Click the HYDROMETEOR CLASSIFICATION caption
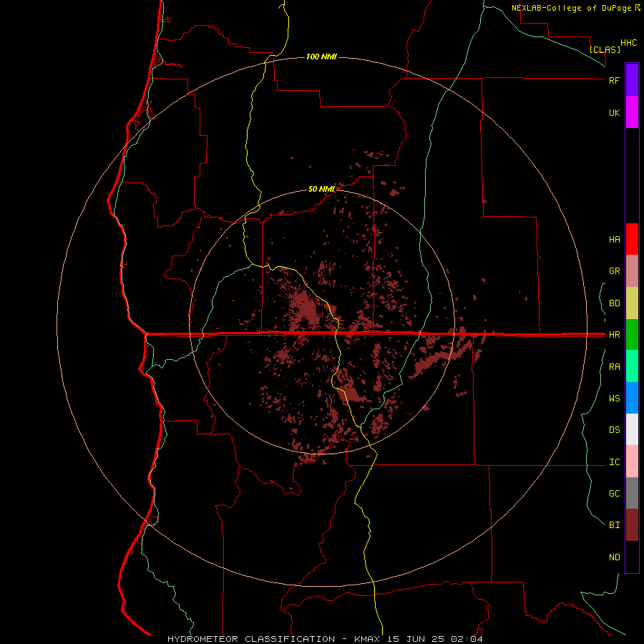 click(251, 639)
